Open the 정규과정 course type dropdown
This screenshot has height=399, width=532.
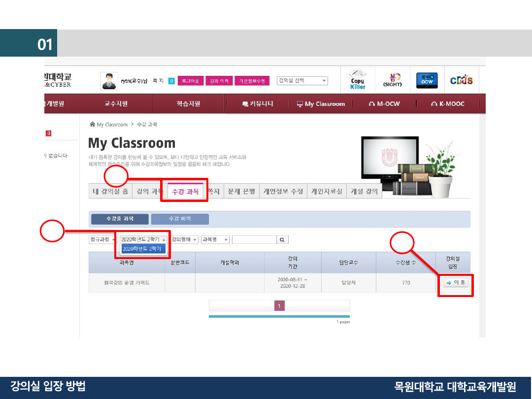(x=102, y=240)
